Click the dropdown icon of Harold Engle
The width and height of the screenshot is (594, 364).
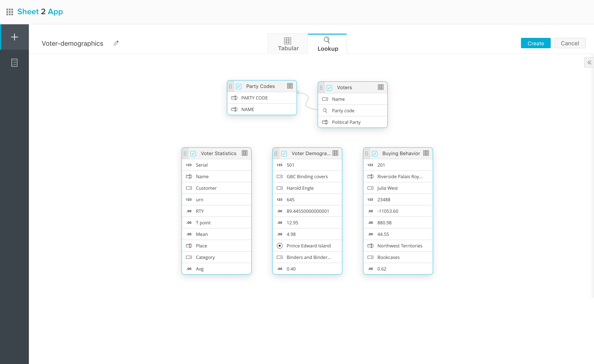(280, 188)
